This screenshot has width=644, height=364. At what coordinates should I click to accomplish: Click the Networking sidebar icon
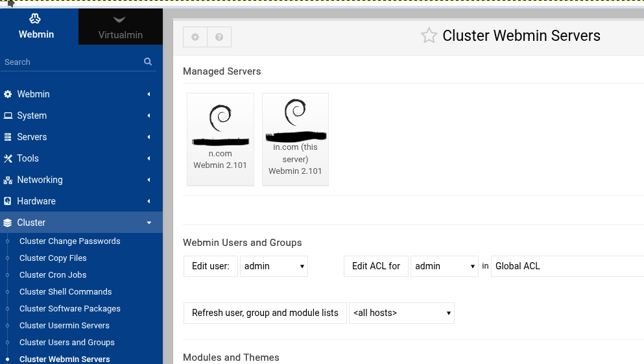[x=8, y=180]
